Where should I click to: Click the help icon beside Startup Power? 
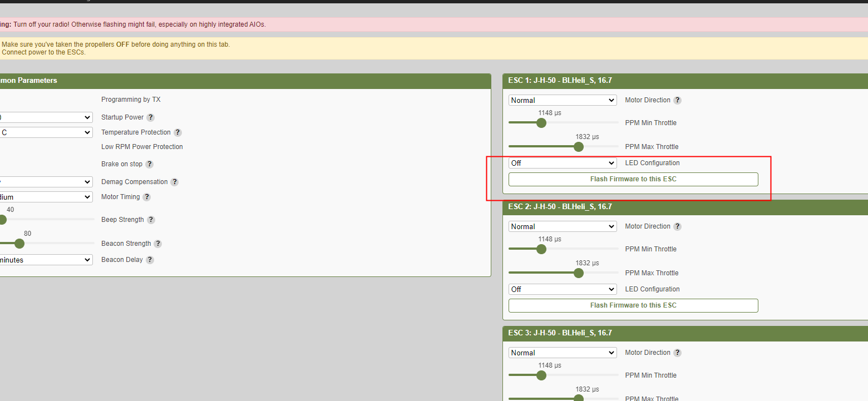point(150,117)
